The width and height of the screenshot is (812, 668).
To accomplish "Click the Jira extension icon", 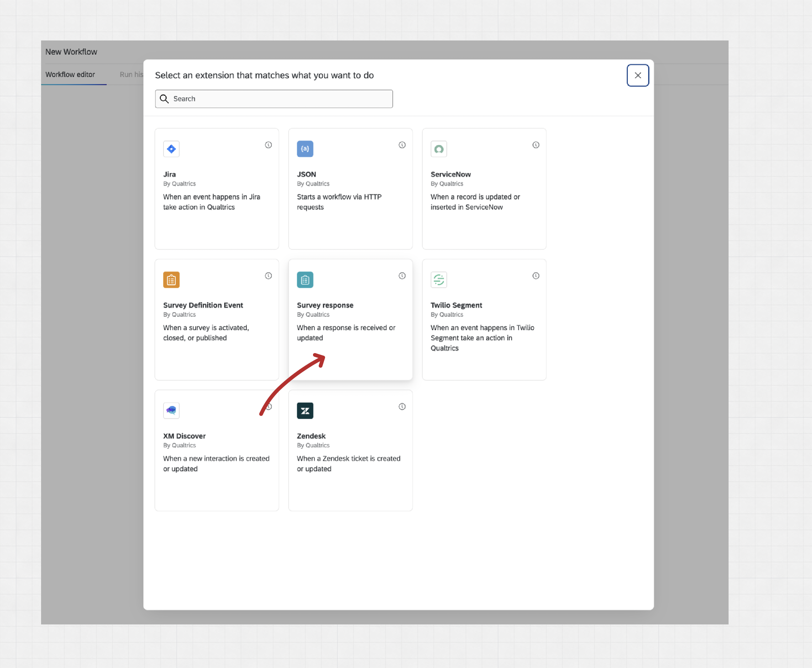I will click(x=171, y=149).
